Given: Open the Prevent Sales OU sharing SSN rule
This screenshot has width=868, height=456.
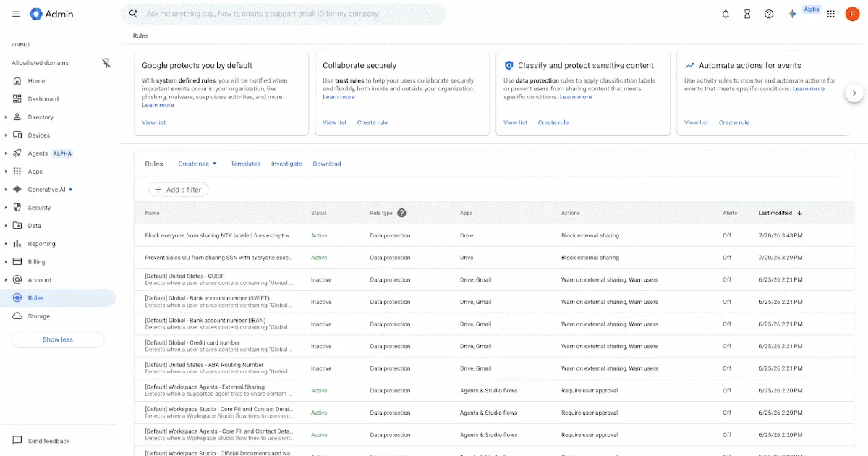Looking at the screenshot, I should pos(219,258).
